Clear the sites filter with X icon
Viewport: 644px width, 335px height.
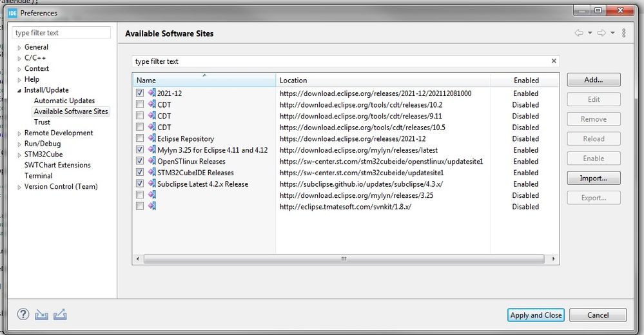554,61
